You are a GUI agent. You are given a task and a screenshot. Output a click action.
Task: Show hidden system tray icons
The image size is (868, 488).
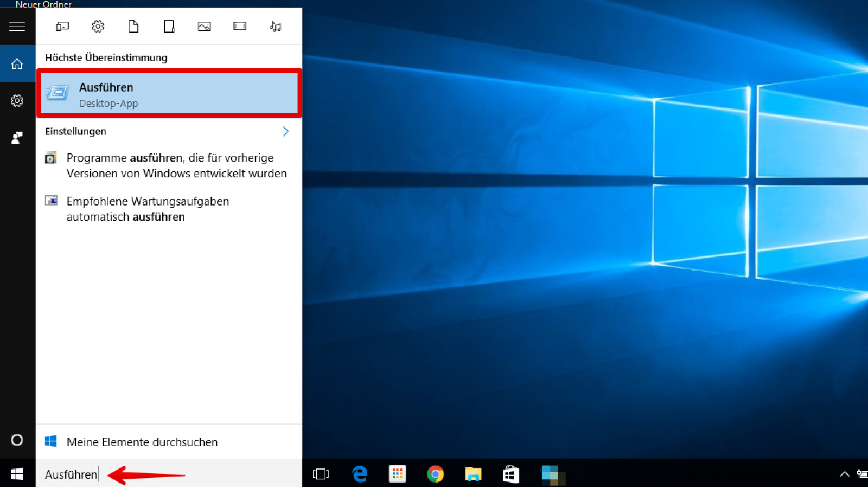844,474
